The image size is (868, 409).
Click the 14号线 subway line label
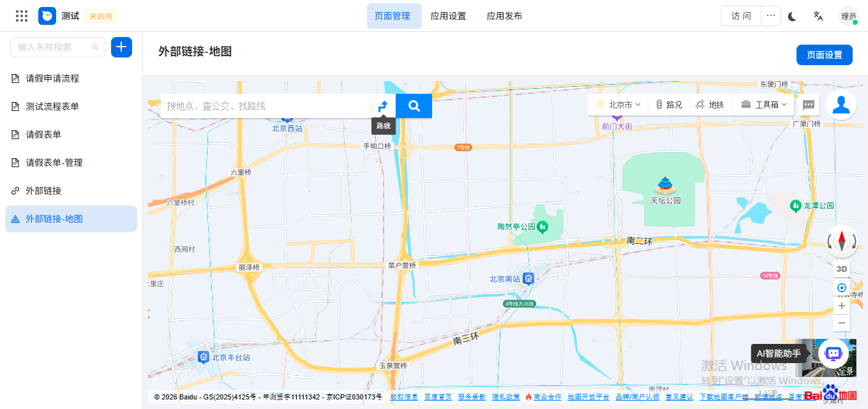click(x=770, y=276)
